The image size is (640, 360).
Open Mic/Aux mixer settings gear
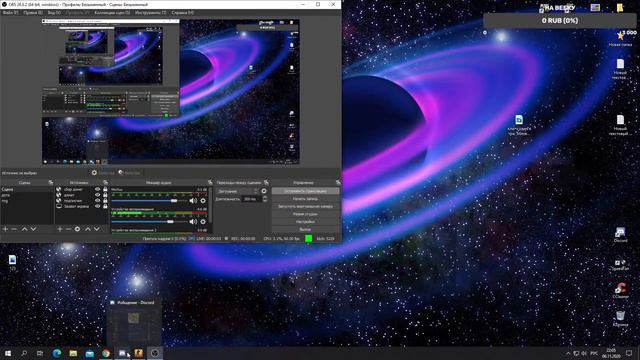(x=203, y=200)
